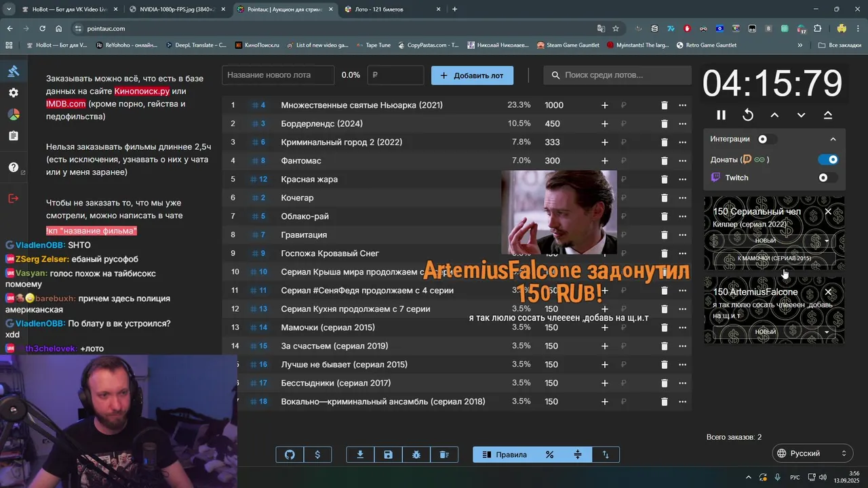Viewport: 868px width, 488px height.
Task: Bookmark this page with star icon
Action: click(616, 28)
